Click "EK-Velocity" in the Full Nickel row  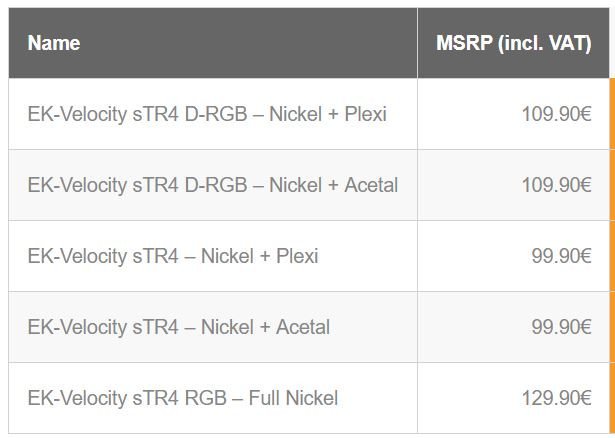point(77,398)
